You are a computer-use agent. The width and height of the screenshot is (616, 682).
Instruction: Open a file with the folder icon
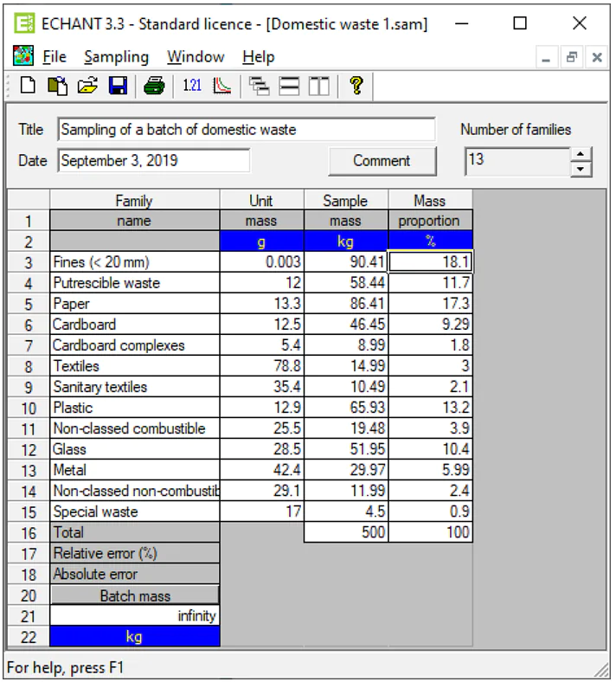click(87, 85)
